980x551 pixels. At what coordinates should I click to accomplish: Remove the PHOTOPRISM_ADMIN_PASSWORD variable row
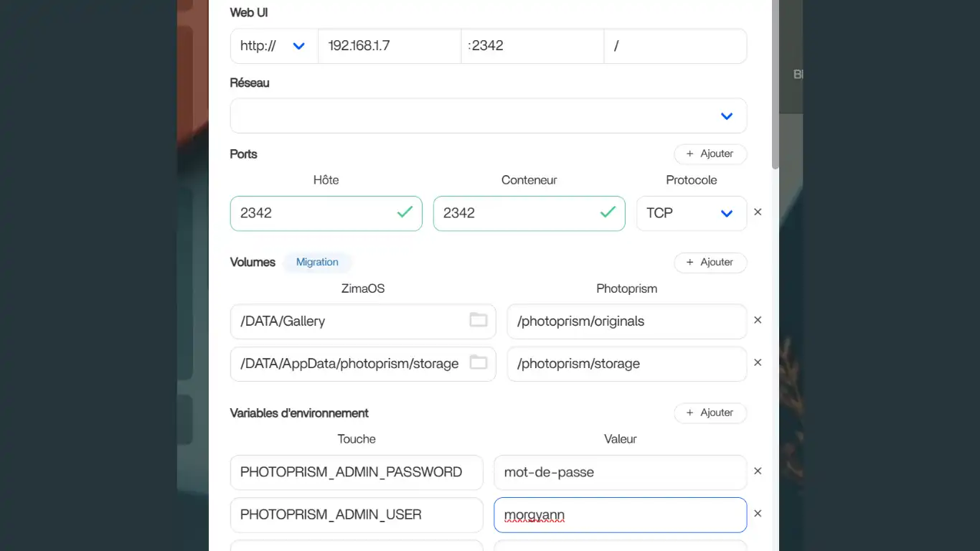[x=758, y=471]
